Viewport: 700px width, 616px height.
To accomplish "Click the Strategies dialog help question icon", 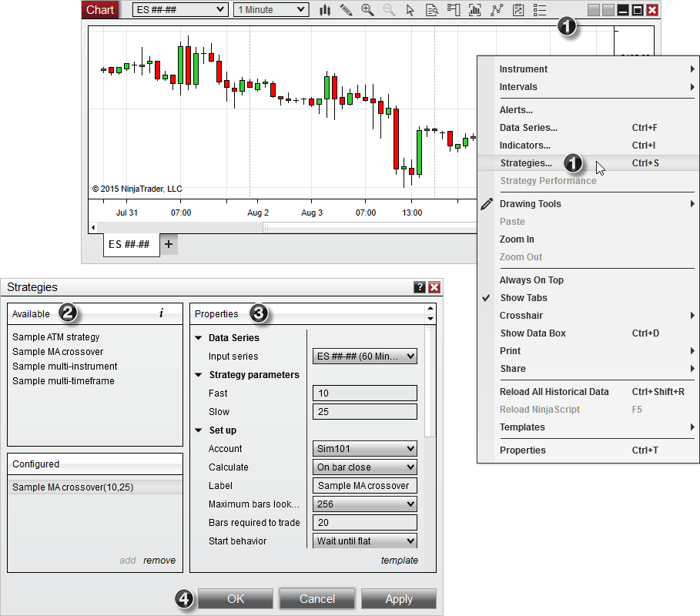I will click(x=420, y=287).
